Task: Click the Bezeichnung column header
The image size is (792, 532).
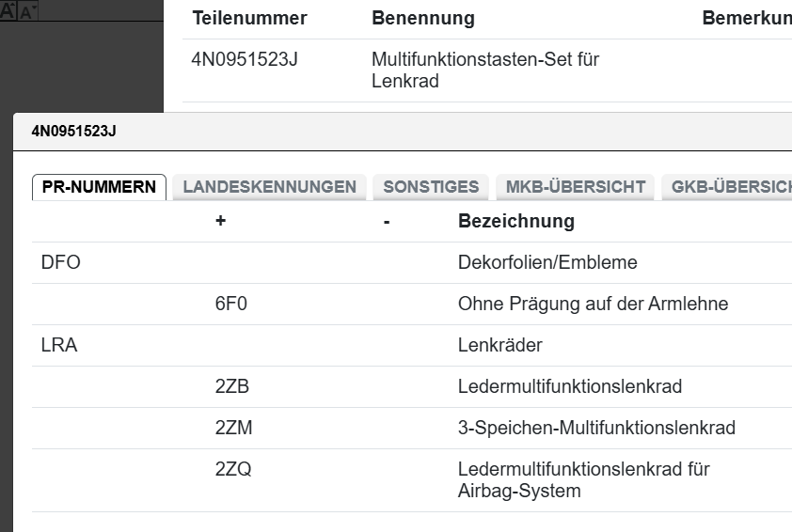Action: [x=515, y=222]
